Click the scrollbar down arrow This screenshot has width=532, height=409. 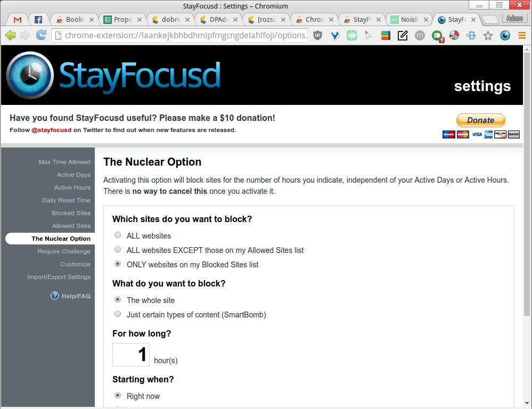(x=527, y=403)
